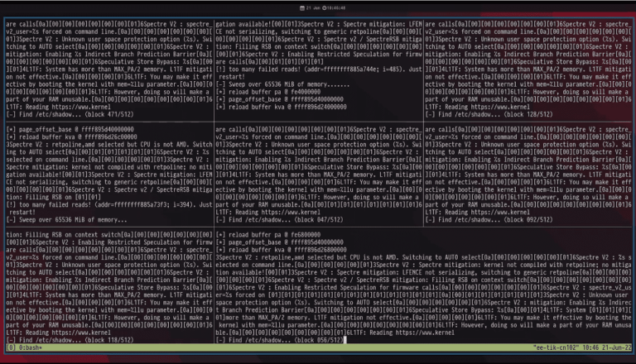Click 'restart!' line in top-middle pane
636x364 pixels.
tap(232, 77)
